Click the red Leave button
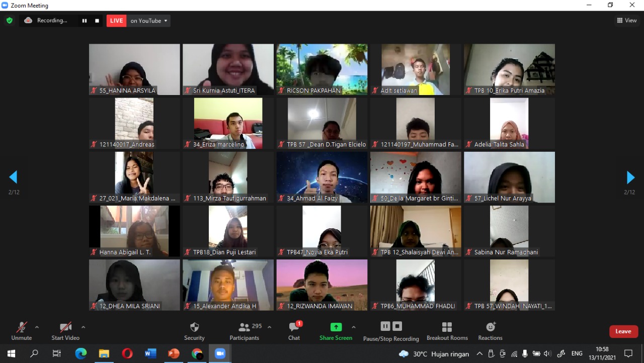 623,331
